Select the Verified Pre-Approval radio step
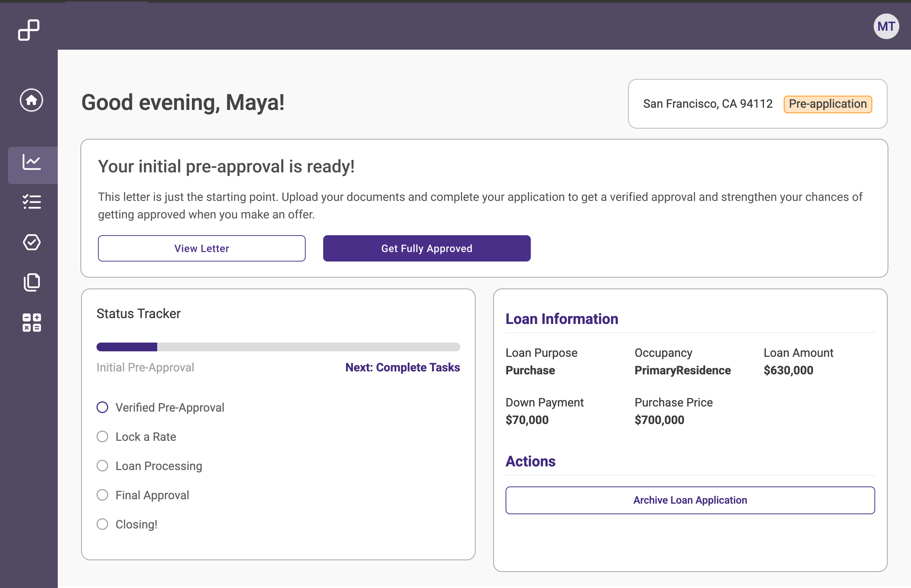The height and width of the screenshot is (588, 911). point(102,408)
